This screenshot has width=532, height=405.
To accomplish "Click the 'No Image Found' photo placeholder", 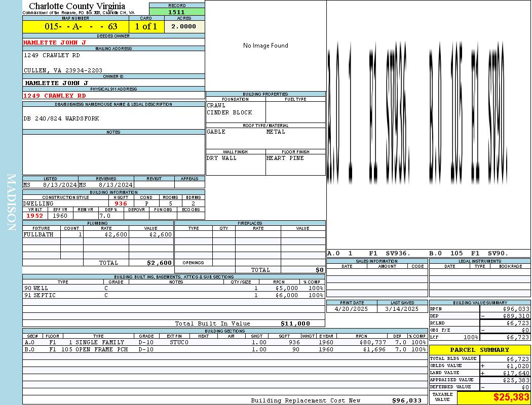I will click(x=265, y=46).
